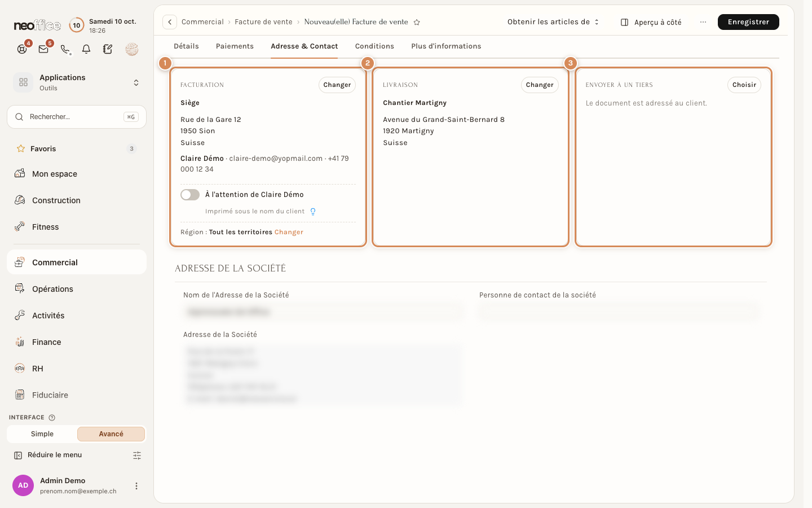
Task: Click the Commercial breadcrumb link
Action: pos(202,22)
